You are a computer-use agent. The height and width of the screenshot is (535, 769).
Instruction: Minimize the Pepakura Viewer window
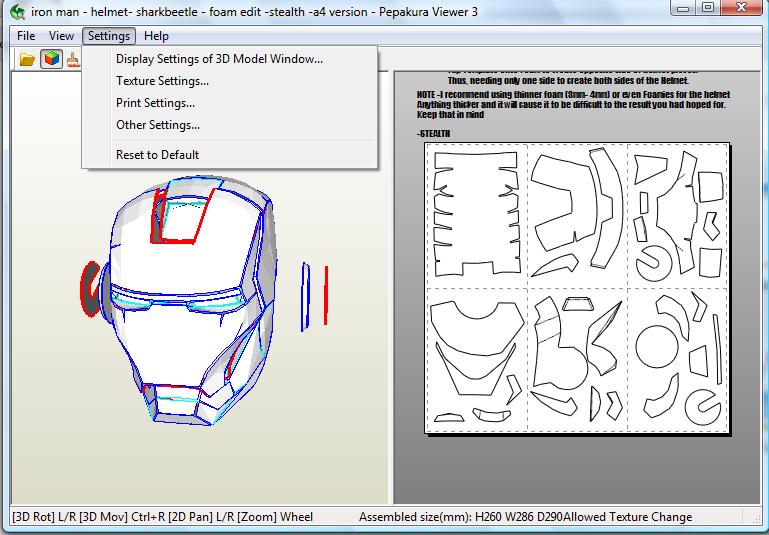click(685, 7)
